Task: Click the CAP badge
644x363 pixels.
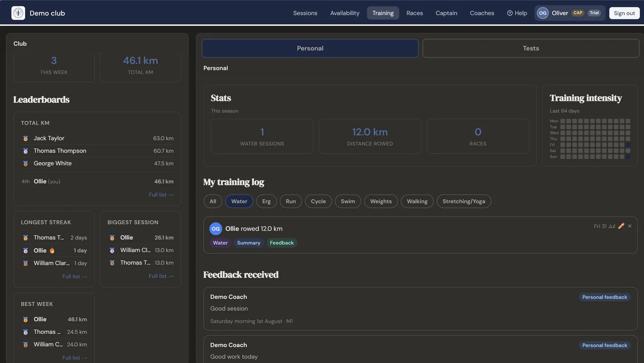Action: click(x=578, y=13)
